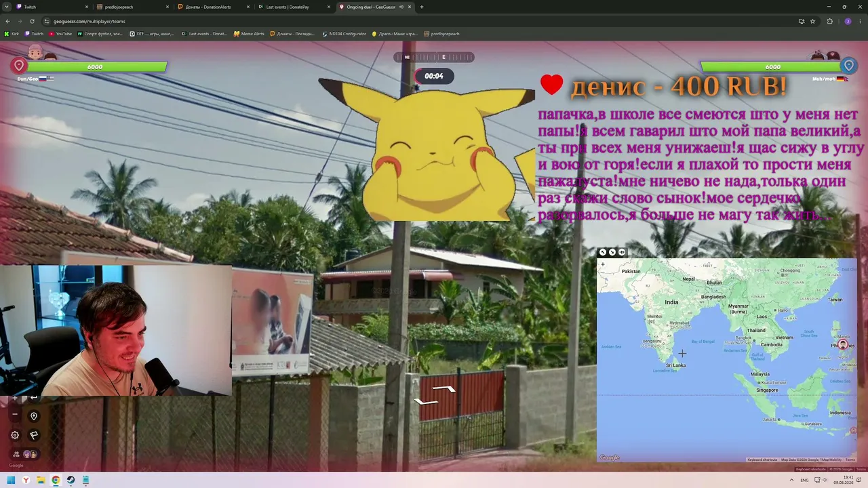Open the Спорт: футбол bookmark
Screen dimensions: 868x488
(100, 34)
